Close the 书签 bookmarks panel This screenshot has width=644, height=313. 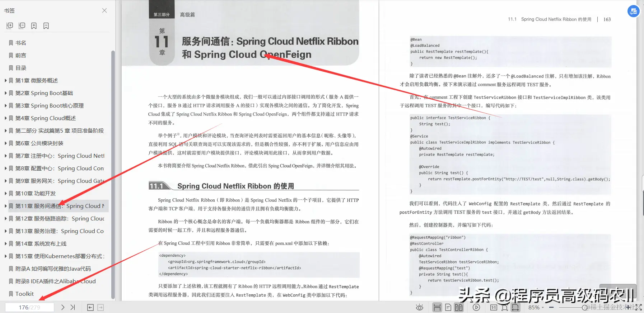click(104, 10)
